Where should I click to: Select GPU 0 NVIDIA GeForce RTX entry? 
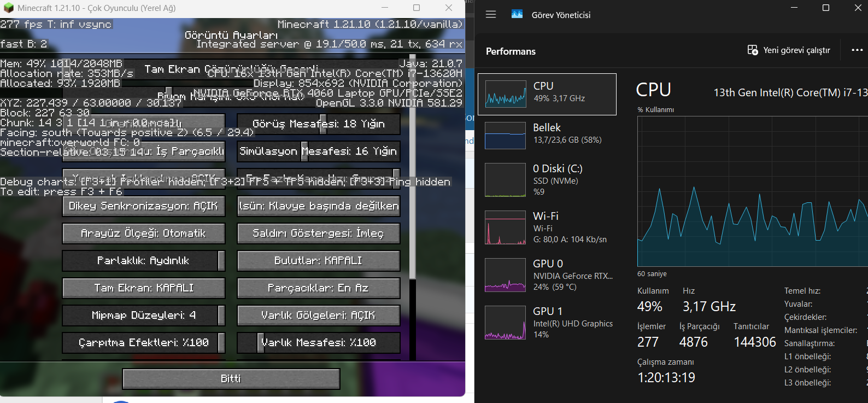coord(547,275)
